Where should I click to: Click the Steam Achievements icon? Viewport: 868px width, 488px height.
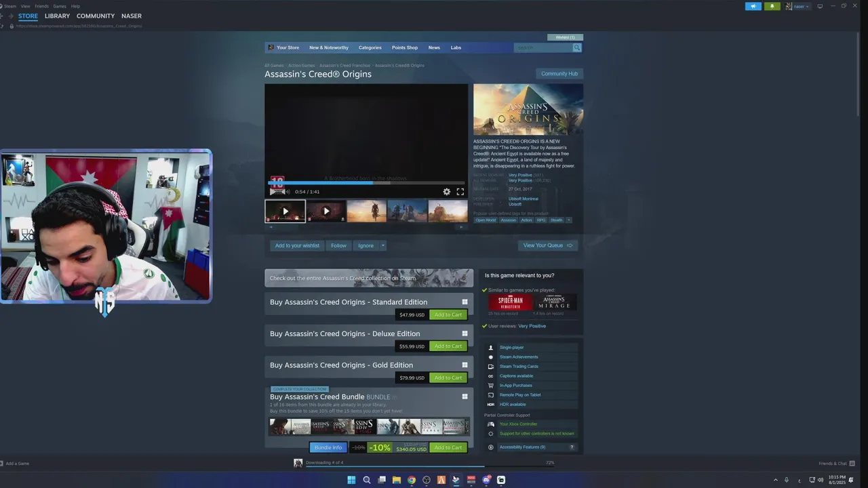[x=491, y=357]
